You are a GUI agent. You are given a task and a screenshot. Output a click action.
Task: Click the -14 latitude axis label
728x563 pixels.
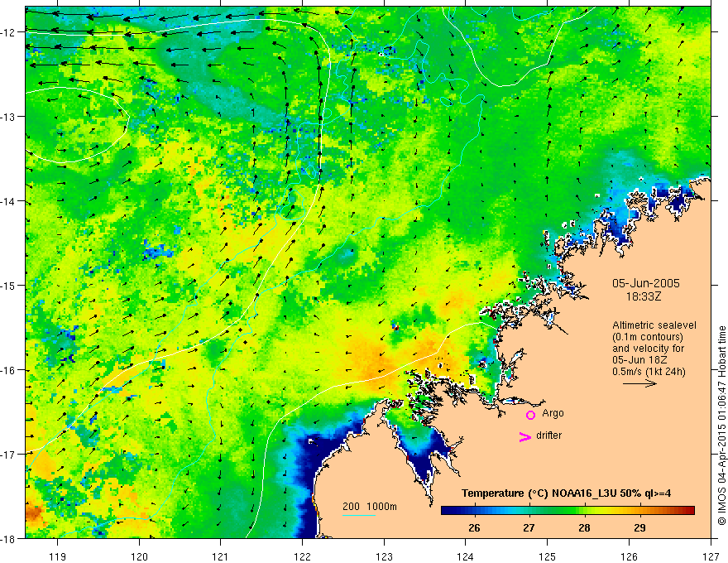point(8,201)
